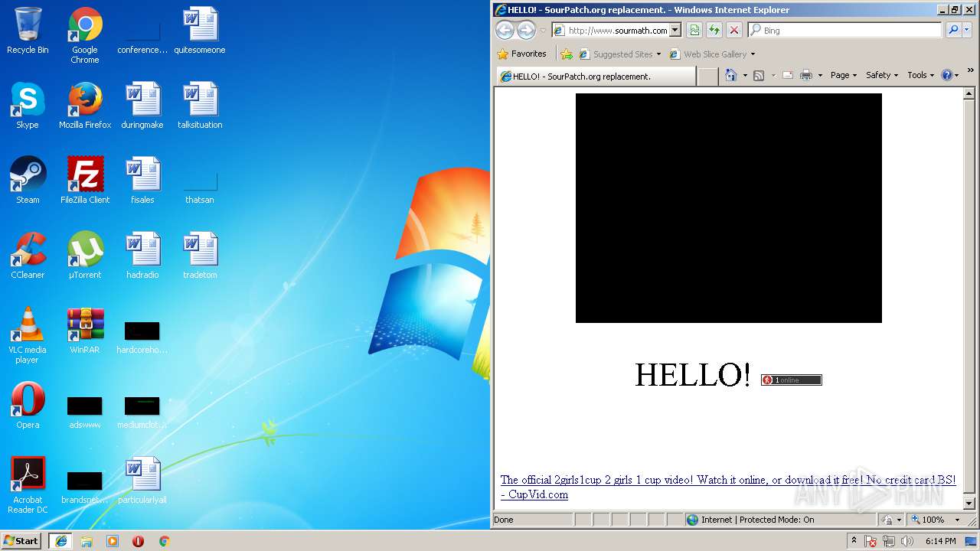Select the hadradio Word document icon

(x=142, y=256)
